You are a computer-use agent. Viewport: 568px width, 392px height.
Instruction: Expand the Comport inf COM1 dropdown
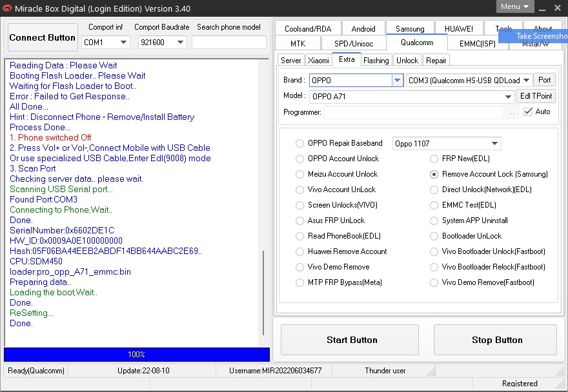tap(123, 43)
